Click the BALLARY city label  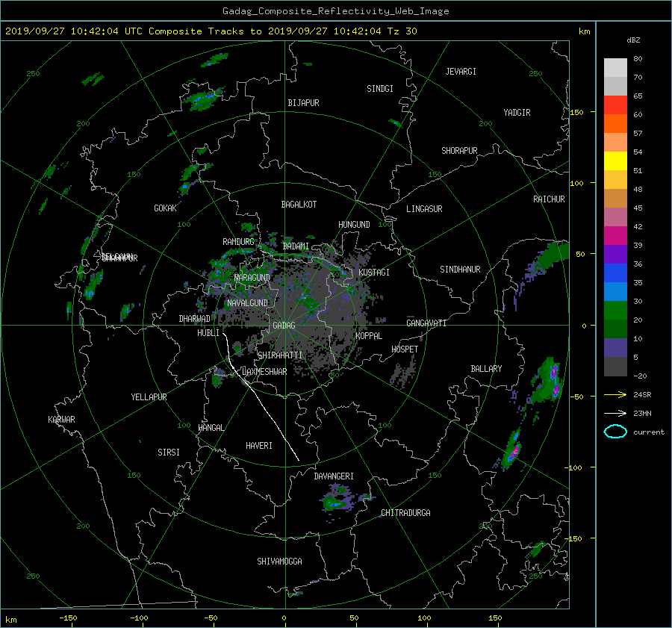486,369
